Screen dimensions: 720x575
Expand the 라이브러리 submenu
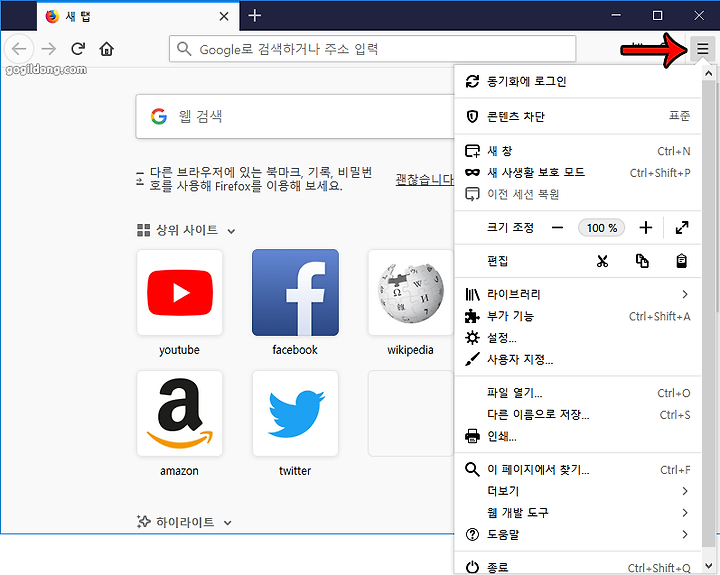[578, 294]
